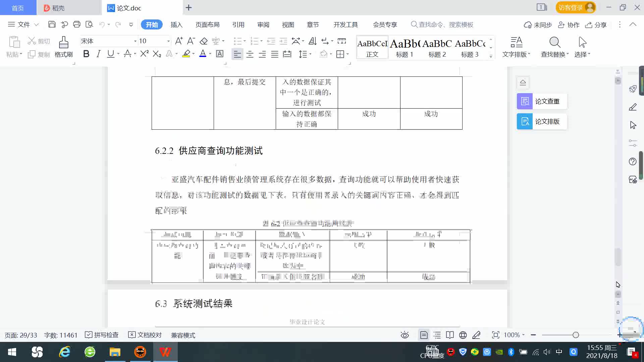Click the help question mark sidebar icon

pyautogui.click(x=633, y=162)
